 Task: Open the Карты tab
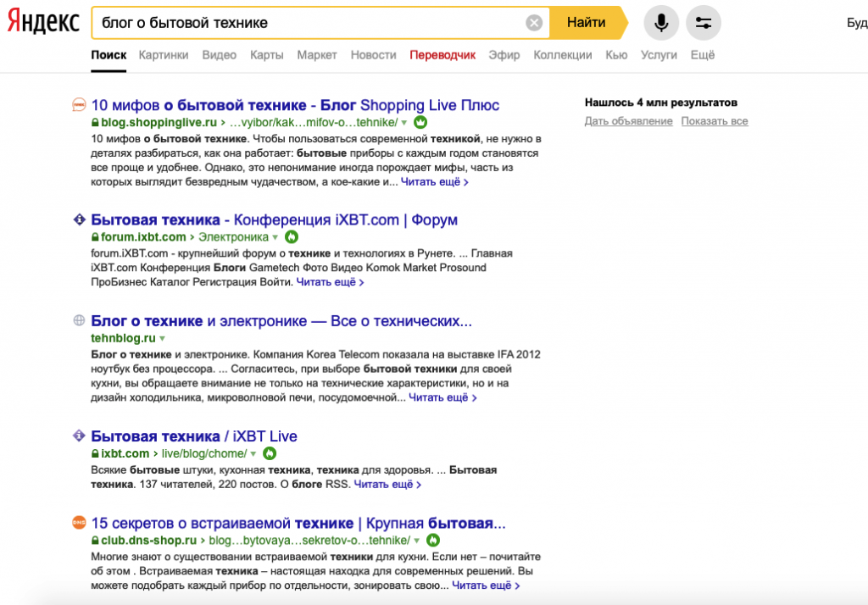266,55
